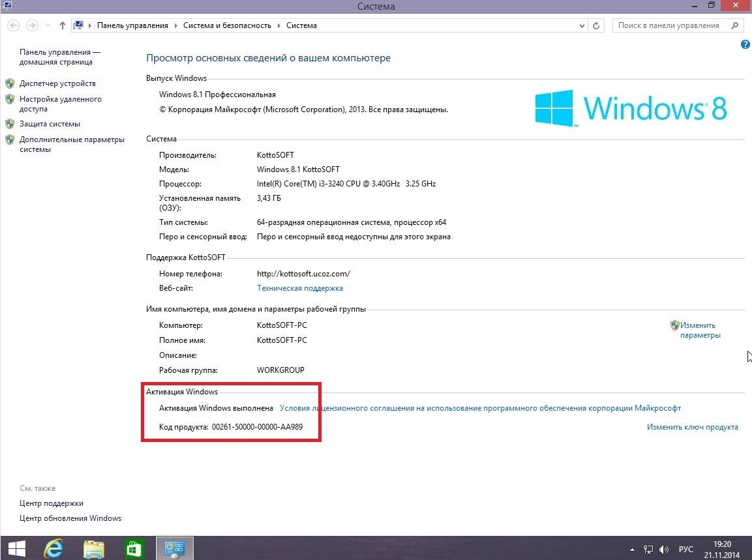The image size is (752, 560).
Task: Launch Internet Explorer from taskbar
Action: pos(53,548)
